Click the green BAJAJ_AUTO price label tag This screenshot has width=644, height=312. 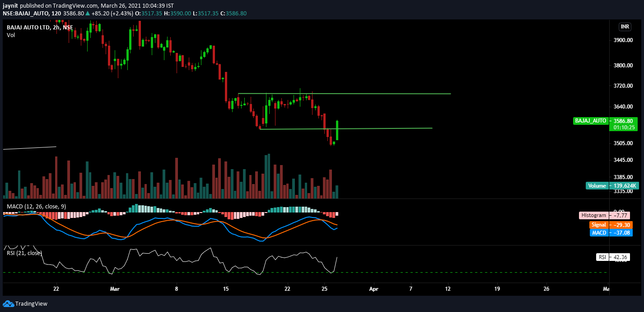[590, 121]
